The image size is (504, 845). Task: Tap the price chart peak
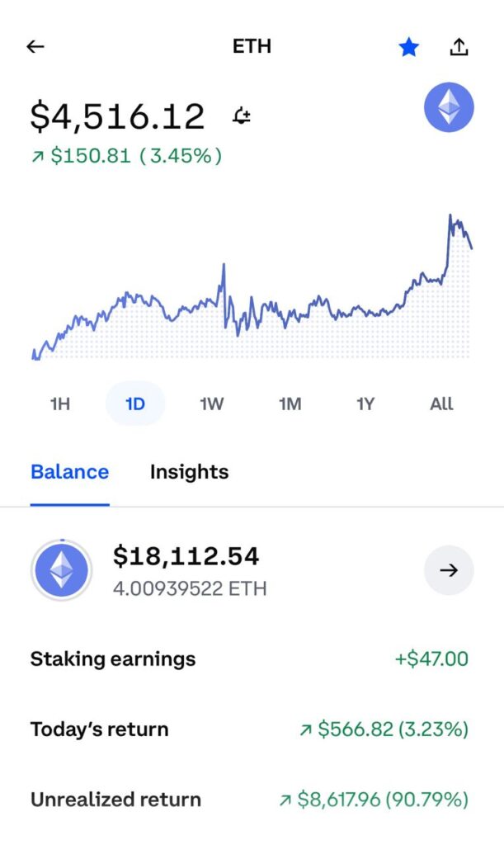pyautogui.click(x=450, y=216)
